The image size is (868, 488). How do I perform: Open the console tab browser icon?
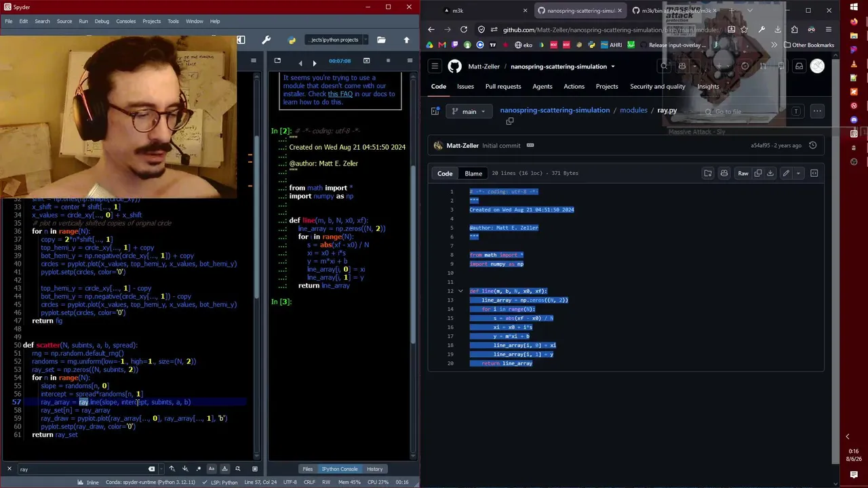coord(277,61)
